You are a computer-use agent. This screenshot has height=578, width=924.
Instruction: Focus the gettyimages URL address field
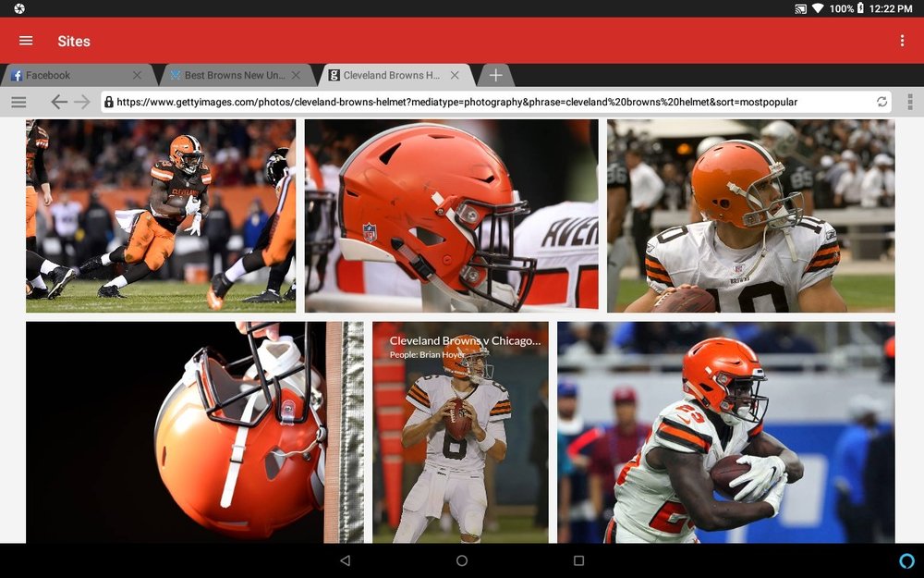[495, 102]
